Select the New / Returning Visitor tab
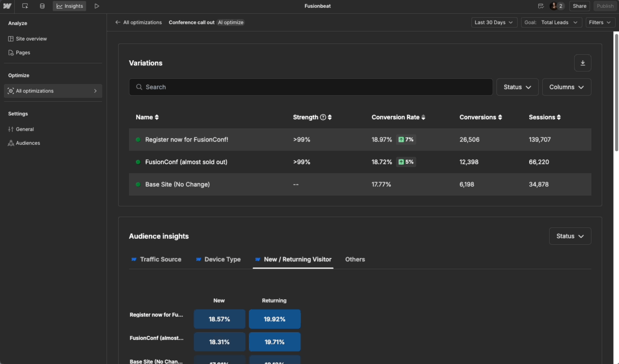Viewport: 619px width, 364px height. (x=293, y=259)
